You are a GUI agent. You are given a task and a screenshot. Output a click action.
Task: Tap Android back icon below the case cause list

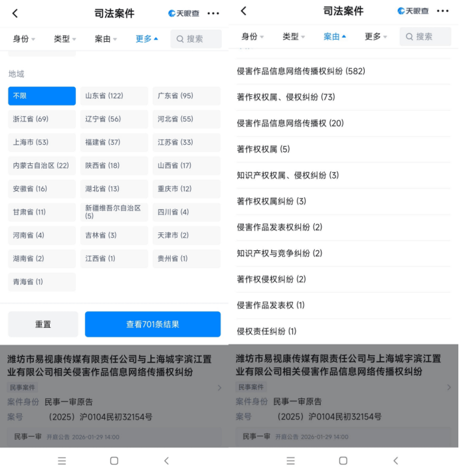[395, 461]
